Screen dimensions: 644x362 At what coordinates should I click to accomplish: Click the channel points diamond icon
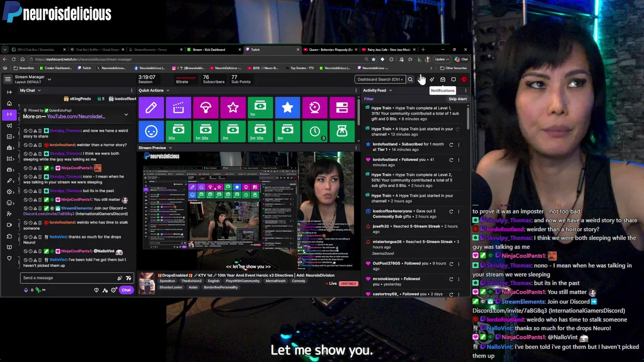26,290
